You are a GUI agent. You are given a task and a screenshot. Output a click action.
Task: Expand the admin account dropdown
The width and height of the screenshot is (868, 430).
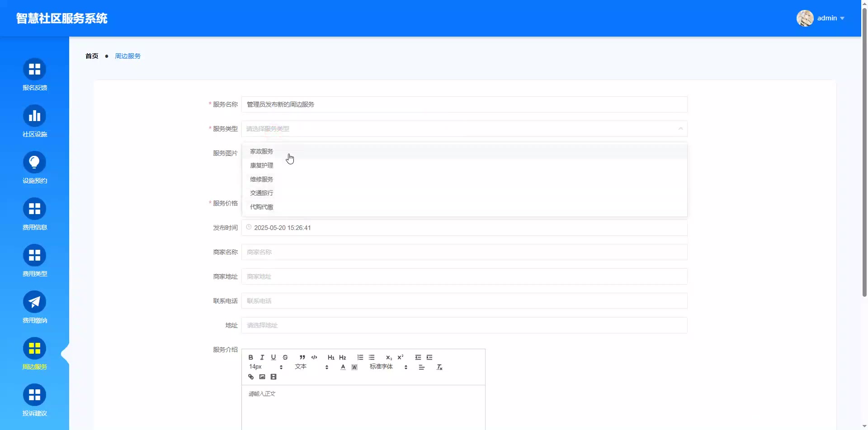coord(842,19)
